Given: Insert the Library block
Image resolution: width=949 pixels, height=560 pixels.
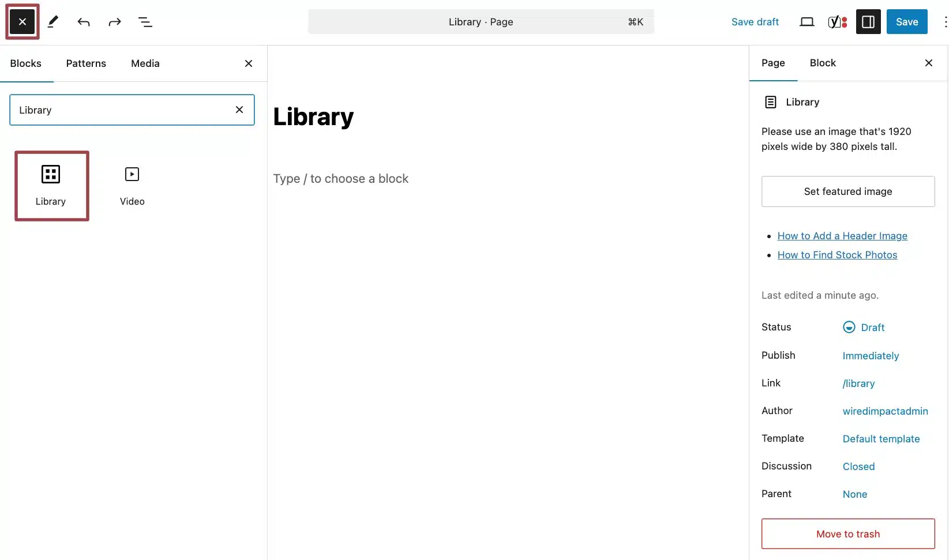Looking at the screenshot, I should tap(51, 186).
